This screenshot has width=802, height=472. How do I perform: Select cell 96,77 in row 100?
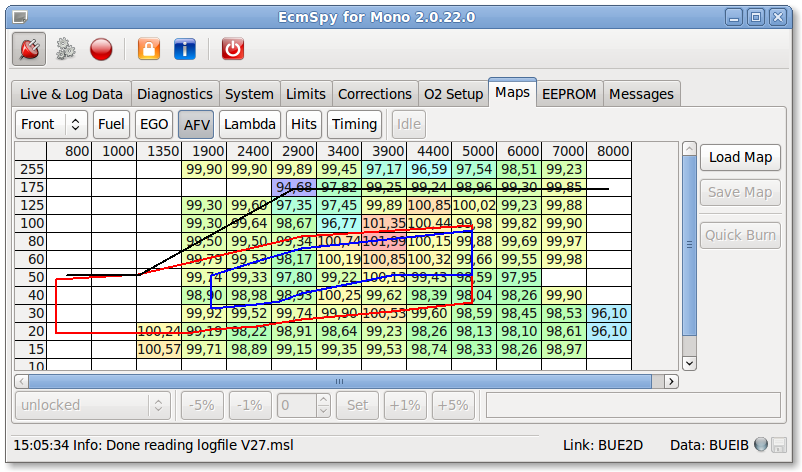[x=339, y=223]
